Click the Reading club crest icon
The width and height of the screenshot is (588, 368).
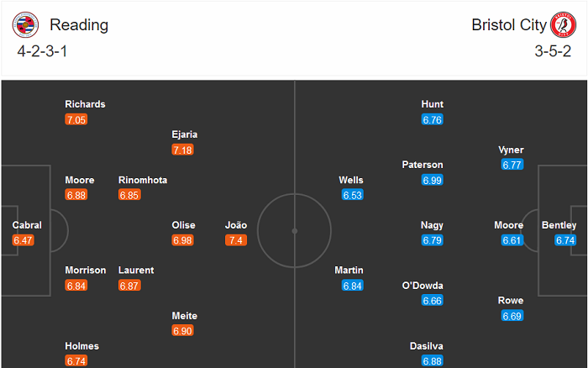25,25
